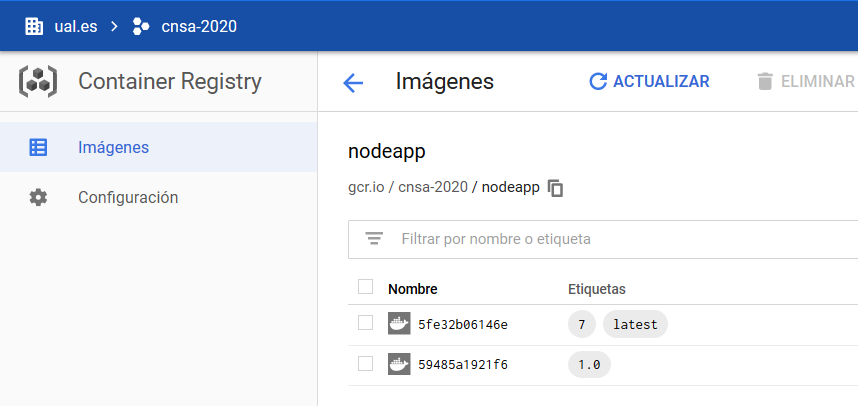
Task: Click the Docker icon of 5fe32b06146e
Action: tap(399, 323)
